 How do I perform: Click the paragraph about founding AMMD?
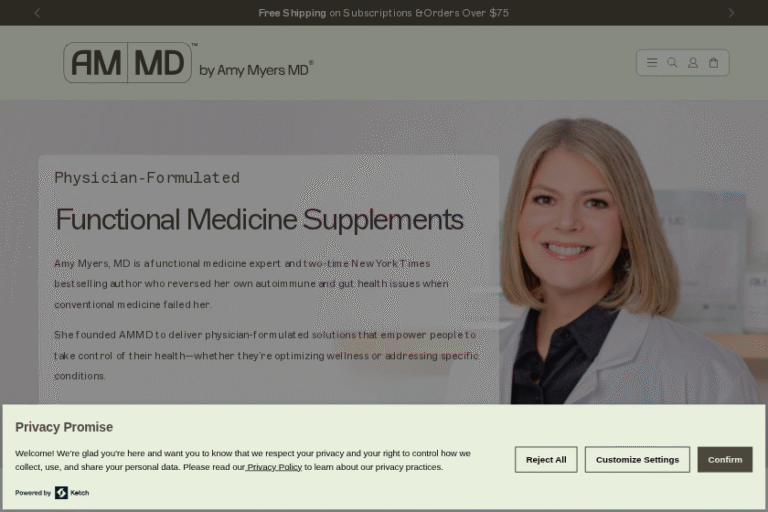point(266,355)
